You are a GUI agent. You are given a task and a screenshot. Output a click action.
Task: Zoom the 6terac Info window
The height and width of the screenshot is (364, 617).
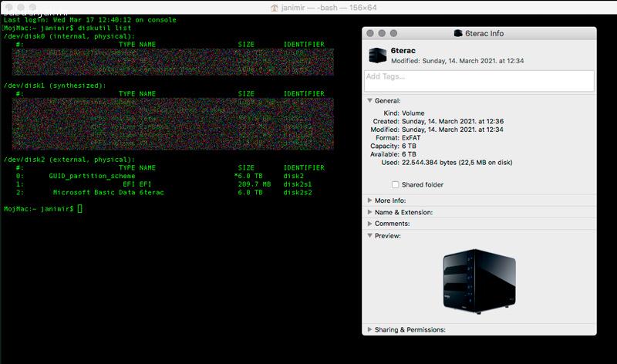pos(393,33)
